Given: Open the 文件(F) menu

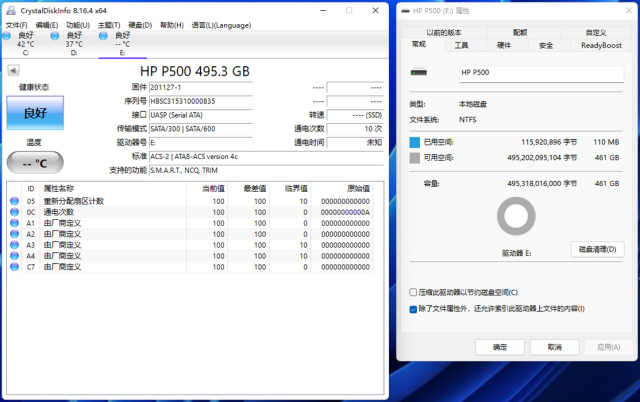Looking at the screenshot, I should tap(16, 25).
